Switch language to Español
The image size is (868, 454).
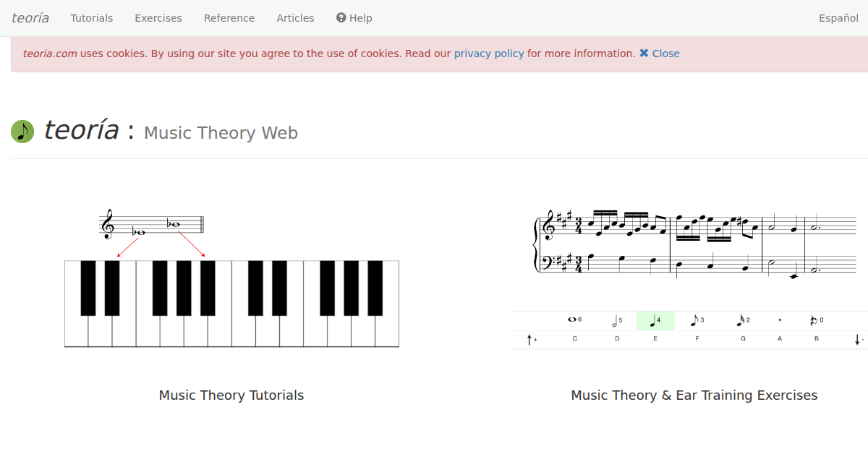[x=838, y=18]
